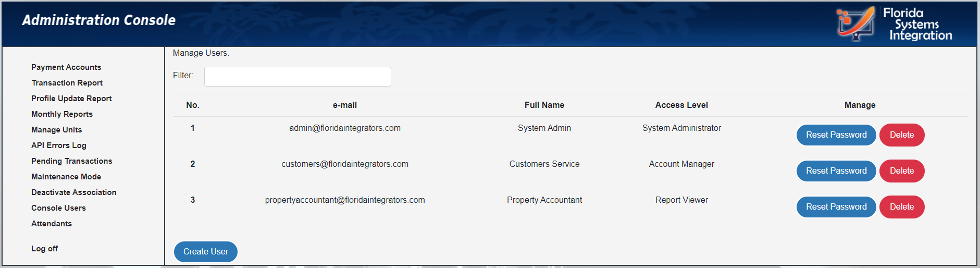Open Deactivate Association page
The height and width of the screenshot is (268, 980).
click(74, 192)
